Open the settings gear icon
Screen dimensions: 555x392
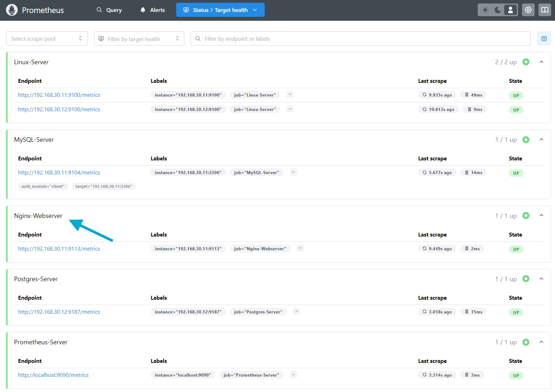point(528,10)
